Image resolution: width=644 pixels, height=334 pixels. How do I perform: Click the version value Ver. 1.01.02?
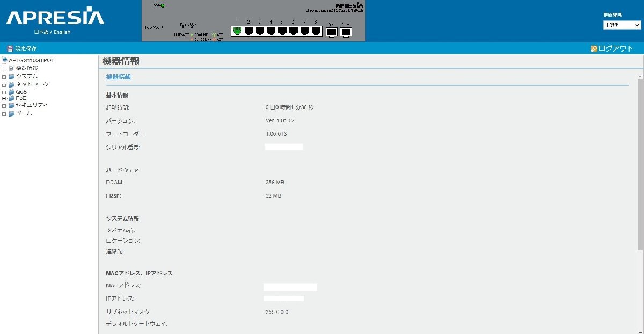tap(280, 120)
